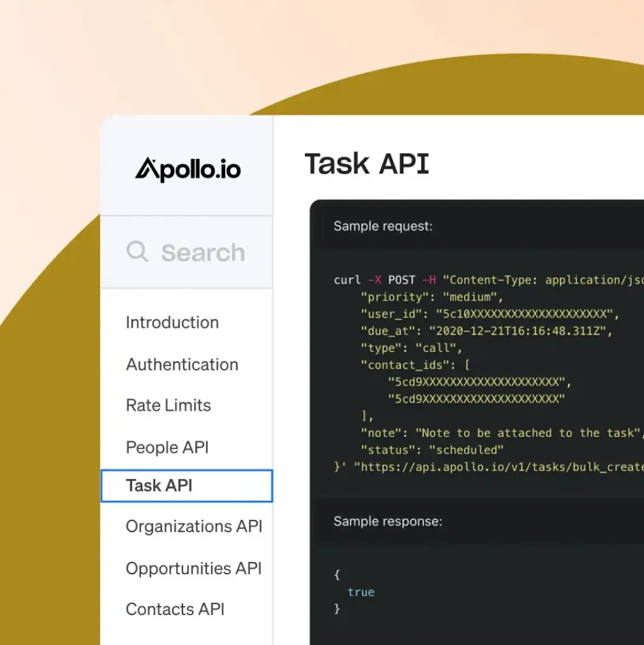Select Rate Limits in the sidebar
The image size is (644, 645).
[x=168, y=406]
